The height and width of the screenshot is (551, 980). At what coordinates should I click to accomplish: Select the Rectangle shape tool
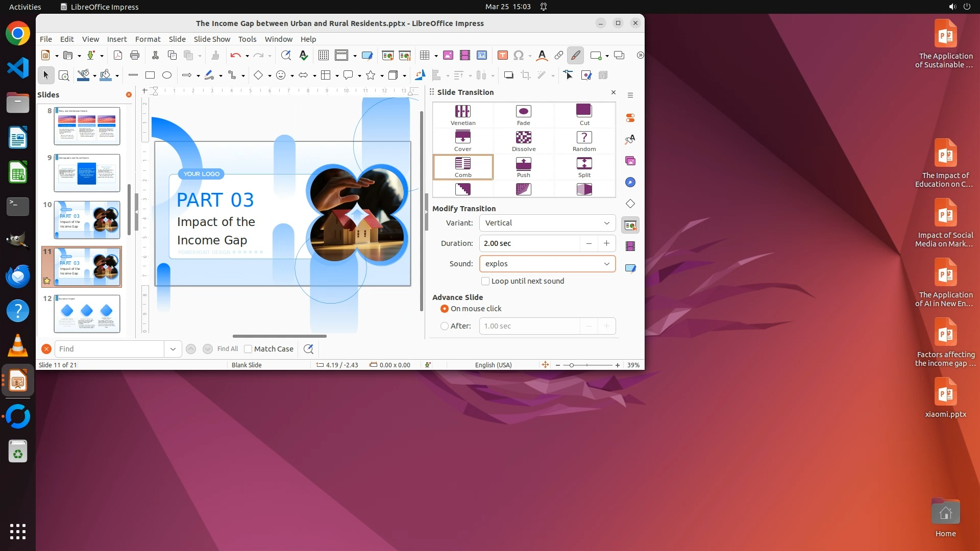click(x=150, y=76)
